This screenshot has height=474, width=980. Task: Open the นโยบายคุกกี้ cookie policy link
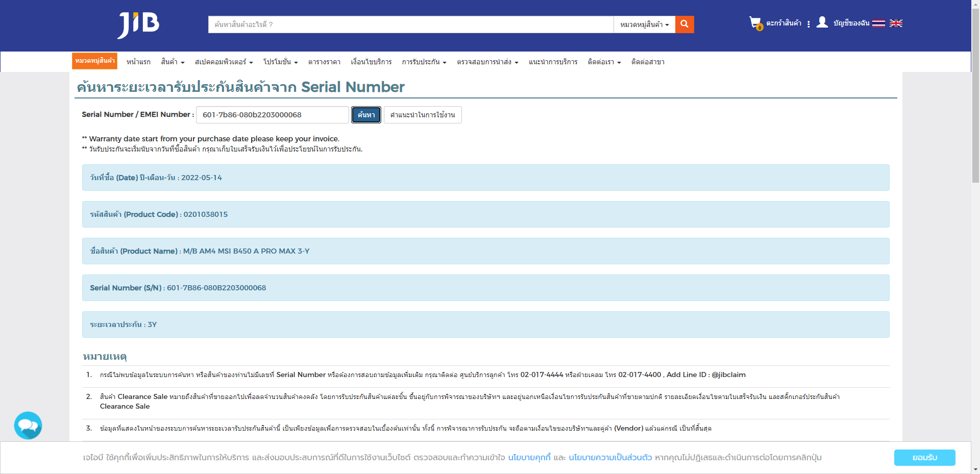[x=529, y=458]
